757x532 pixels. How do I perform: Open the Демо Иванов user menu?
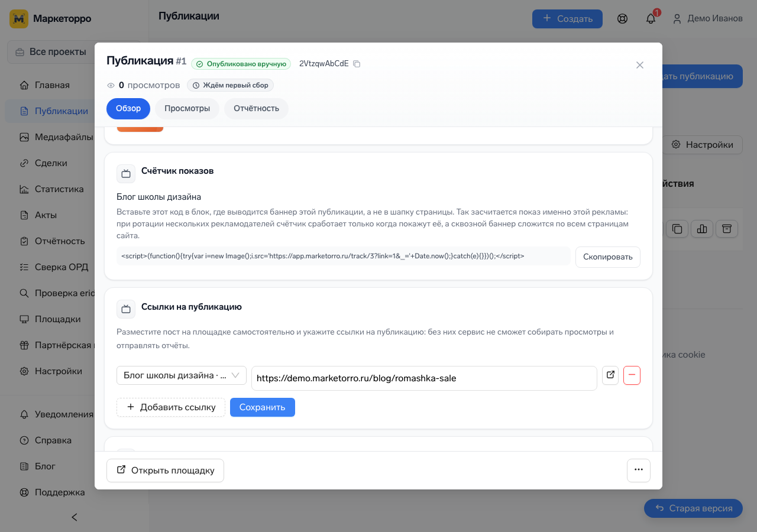click(707, 18)
